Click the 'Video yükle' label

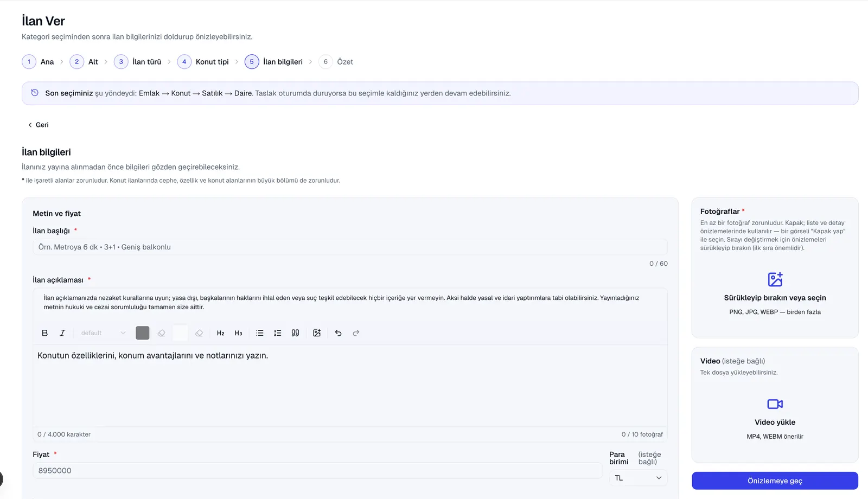click(775, 422)
